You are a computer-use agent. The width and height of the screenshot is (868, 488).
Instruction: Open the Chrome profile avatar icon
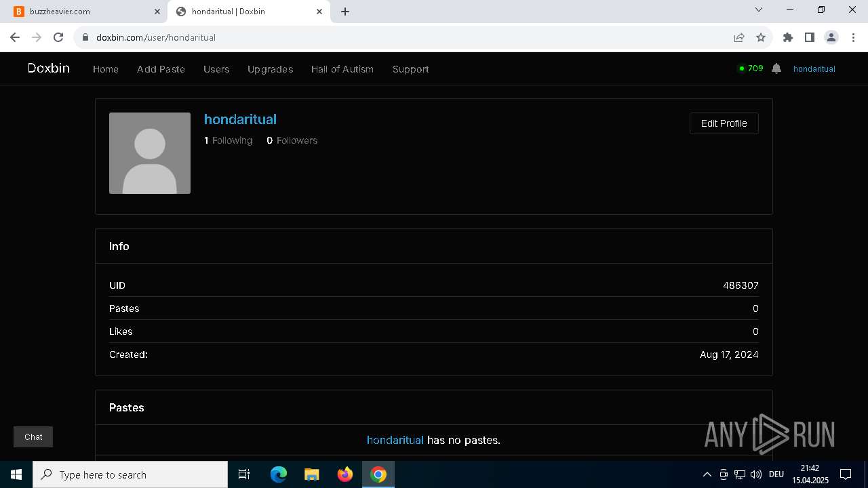coord(831,37)
